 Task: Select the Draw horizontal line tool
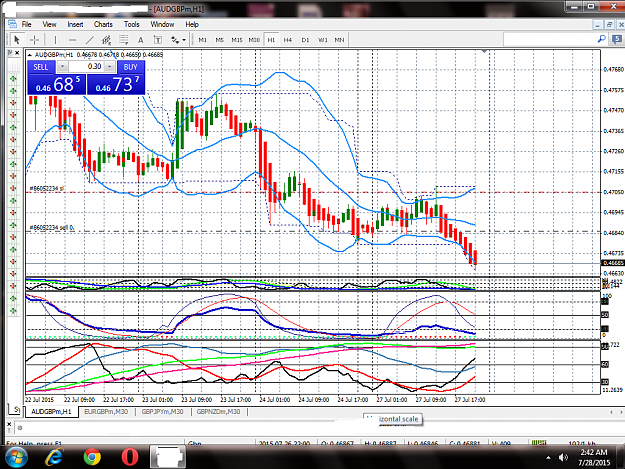72,40
